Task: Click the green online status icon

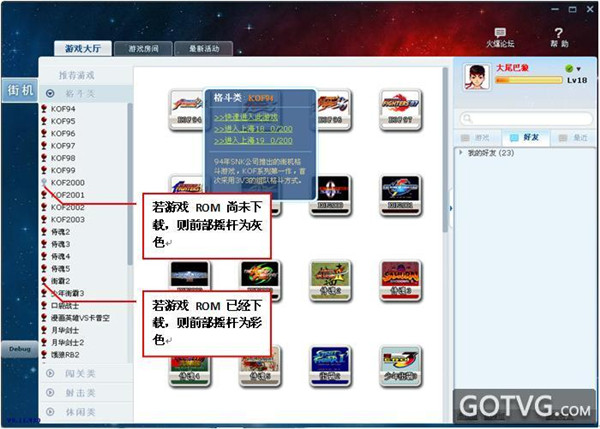Action: click(569, 69)
